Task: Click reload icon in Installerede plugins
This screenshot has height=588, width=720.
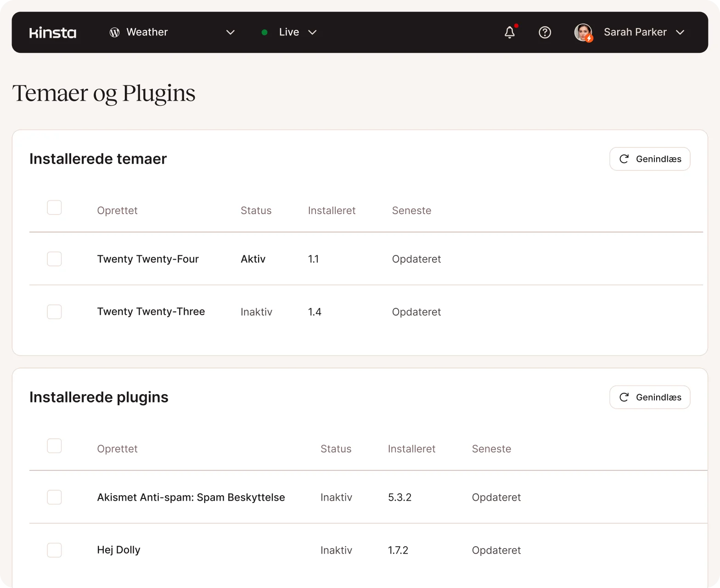Action: point(624,397)
